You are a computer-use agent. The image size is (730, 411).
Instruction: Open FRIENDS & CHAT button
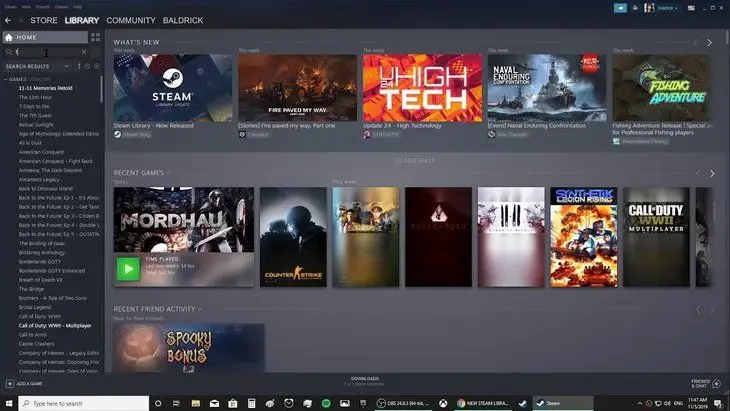click(x=706, y=384)
